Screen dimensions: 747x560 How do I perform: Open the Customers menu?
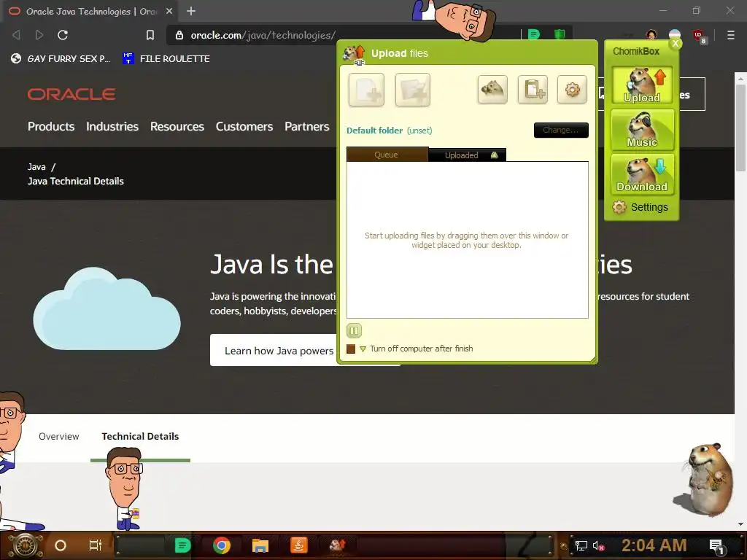point(244,126)
